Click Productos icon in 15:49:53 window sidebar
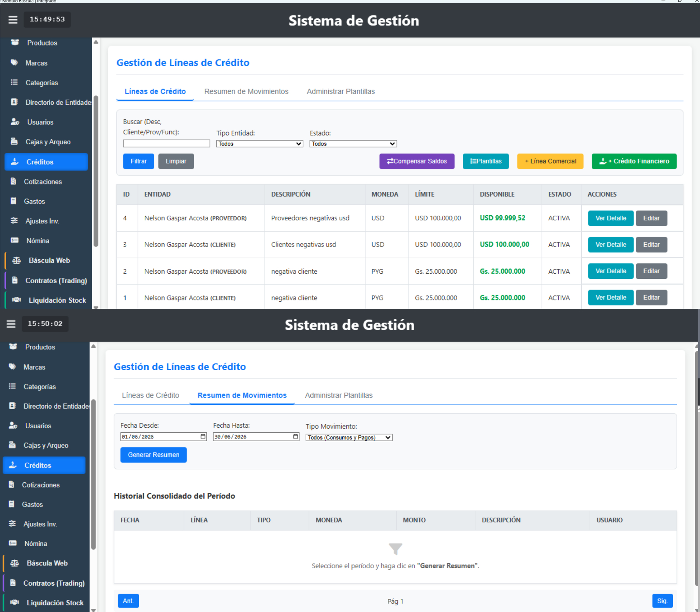The width and height of the screenshot is (700, 612). tap(15, 43)
